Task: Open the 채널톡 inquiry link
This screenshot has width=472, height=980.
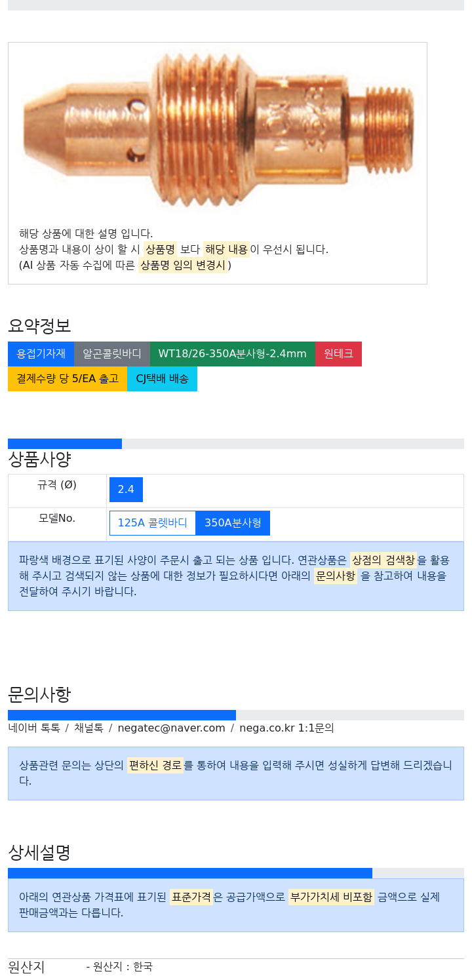Action: 88,728
